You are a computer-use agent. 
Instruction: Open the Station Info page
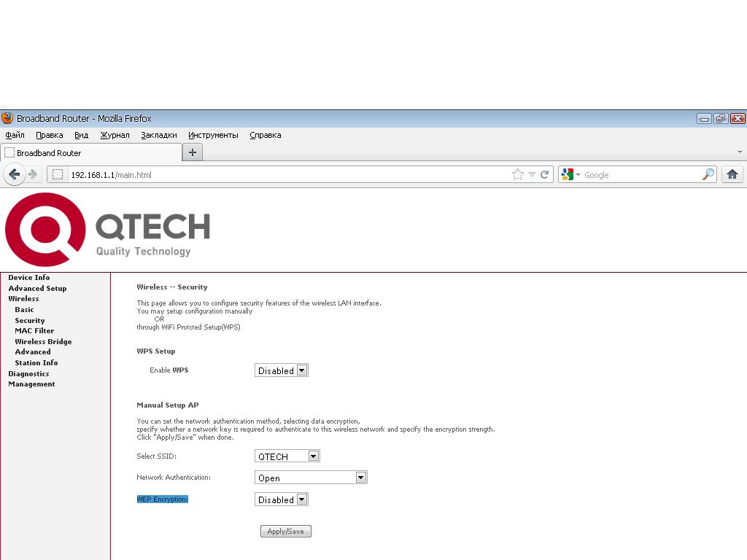(36, 363)
